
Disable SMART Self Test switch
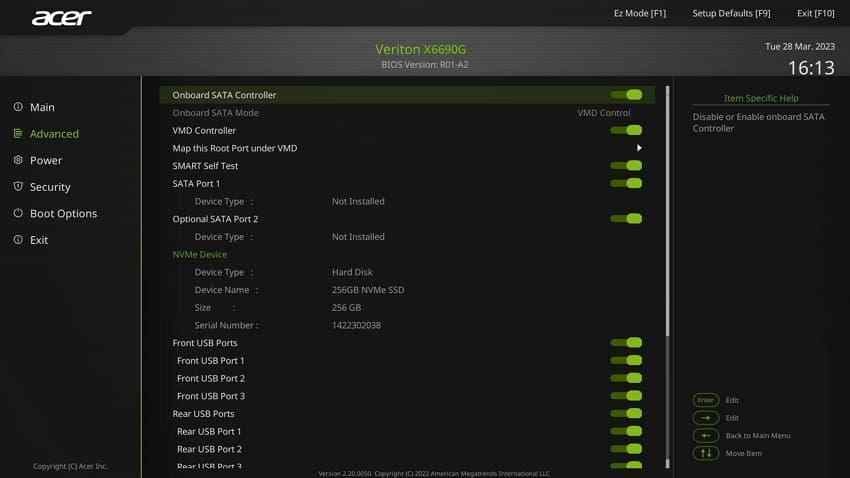point(626,165)
